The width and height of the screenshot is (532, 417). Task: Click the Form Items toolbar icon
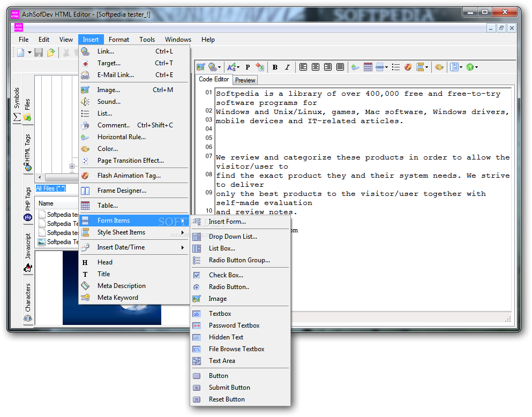380,67
